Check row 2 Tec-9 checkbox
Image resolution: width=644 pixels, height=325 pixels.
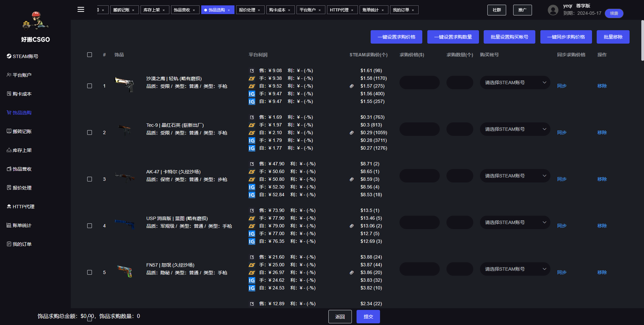(90, 132)
